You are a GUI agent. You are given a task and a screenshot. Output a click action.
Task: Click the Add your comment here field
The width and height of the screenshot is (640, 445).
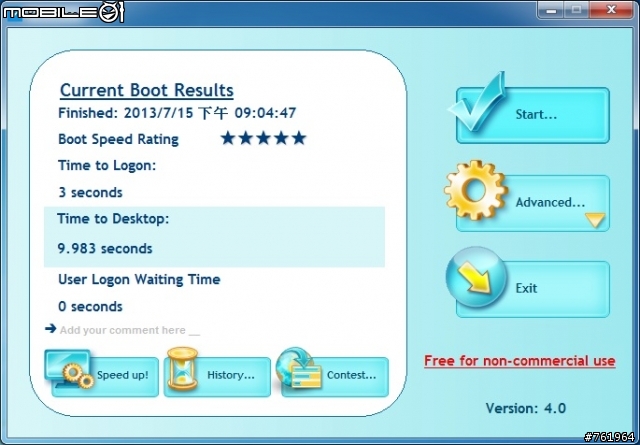tap(130, 330)
